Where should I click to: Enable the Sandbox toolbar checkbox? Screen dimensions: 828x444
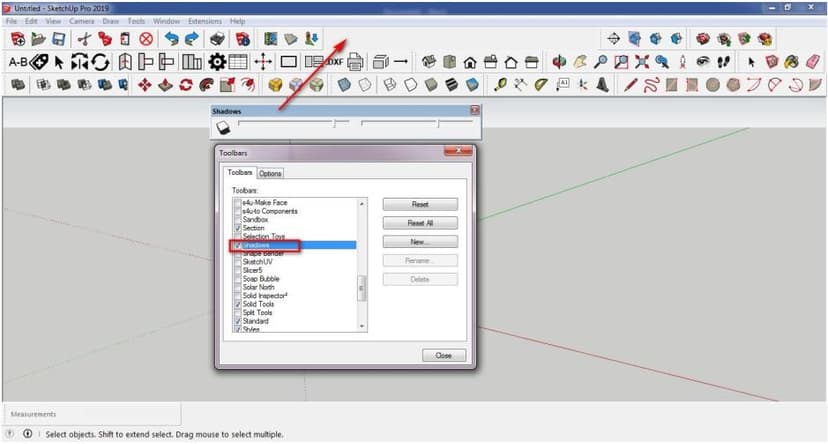point(238,220)
